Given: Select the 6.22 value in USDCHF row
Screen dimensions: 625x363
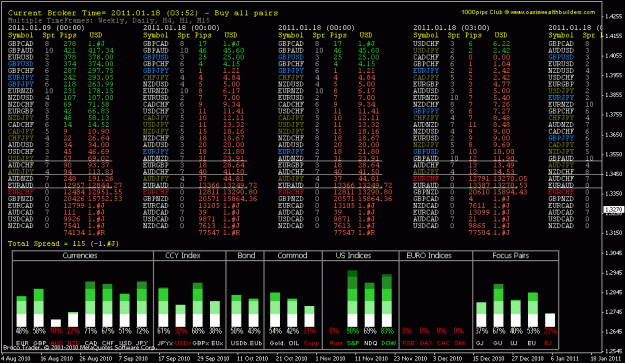Looking at the screenshot, I should point(501,44).
